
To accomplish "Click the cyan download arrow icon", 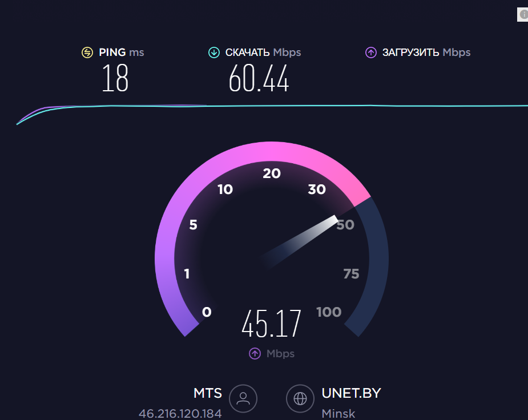I will click(x=214, y=52).
